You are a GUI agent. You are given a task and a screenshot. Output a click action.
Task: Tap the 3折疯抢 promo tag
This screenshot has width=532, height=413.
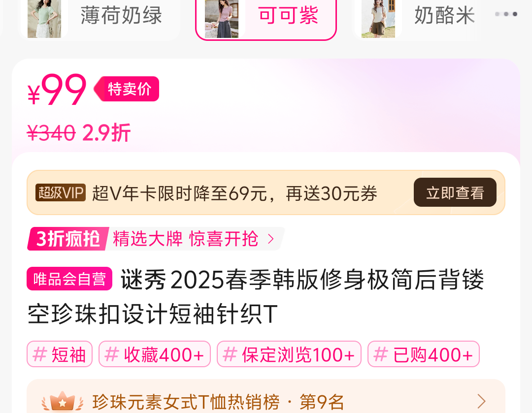pos(67,239)
